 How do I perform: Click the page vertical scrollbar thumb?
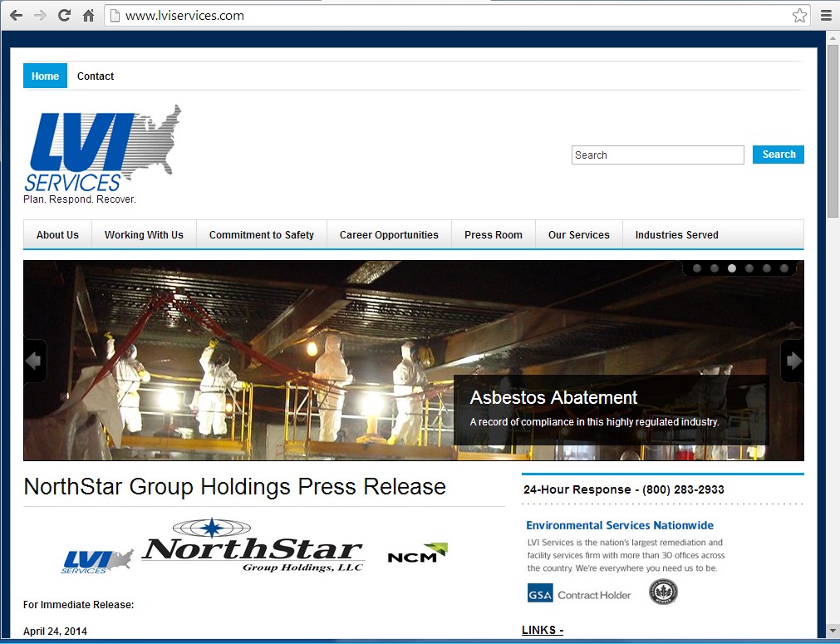832,131
